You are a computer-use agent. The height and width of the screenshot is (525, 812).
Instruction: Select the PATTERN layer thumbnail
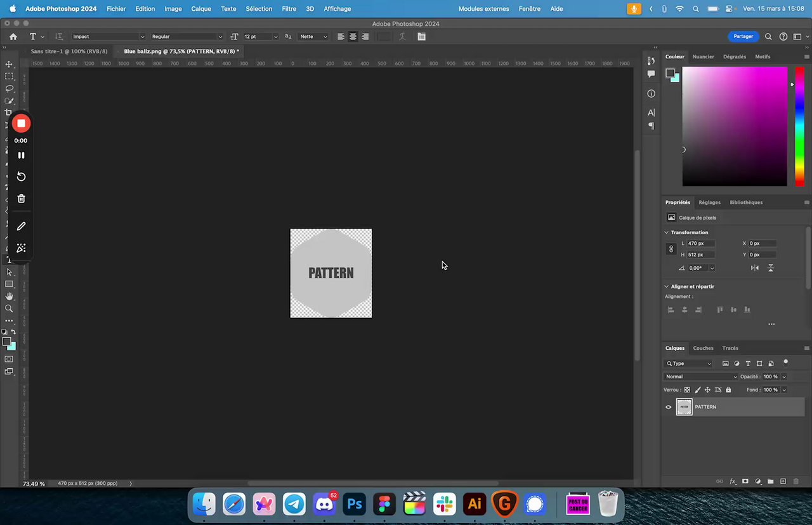(x=684, y=407)
